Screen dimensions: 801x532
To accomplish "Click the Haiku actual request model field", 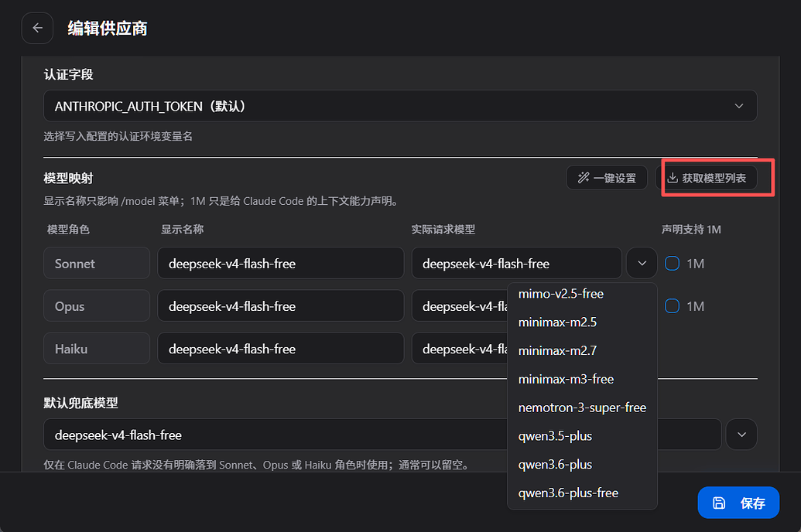I will [x=460, y=349].
